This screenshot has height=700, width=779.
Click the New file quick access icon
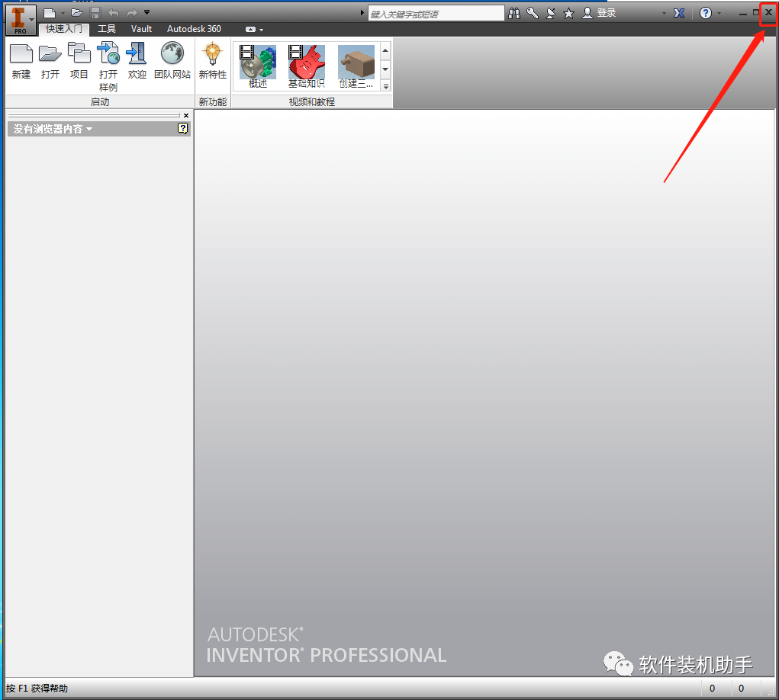[x=50, y=13]
